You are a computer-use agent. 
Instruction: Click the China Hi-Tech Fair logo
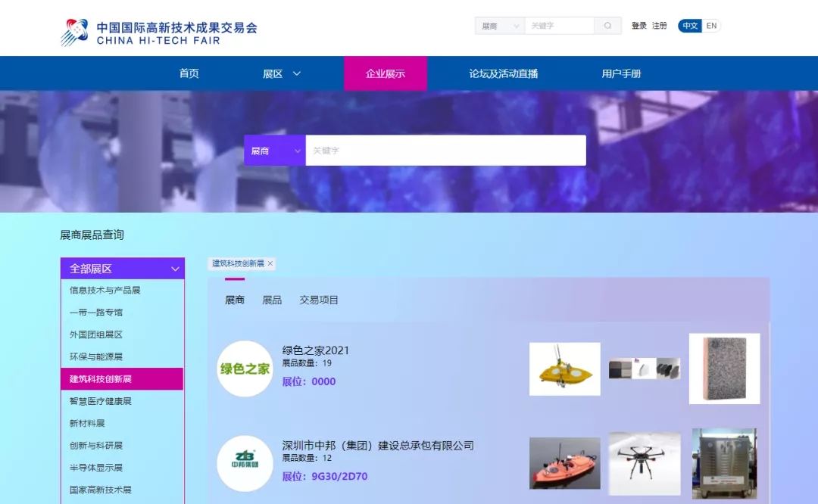click(x=158, y=32)
